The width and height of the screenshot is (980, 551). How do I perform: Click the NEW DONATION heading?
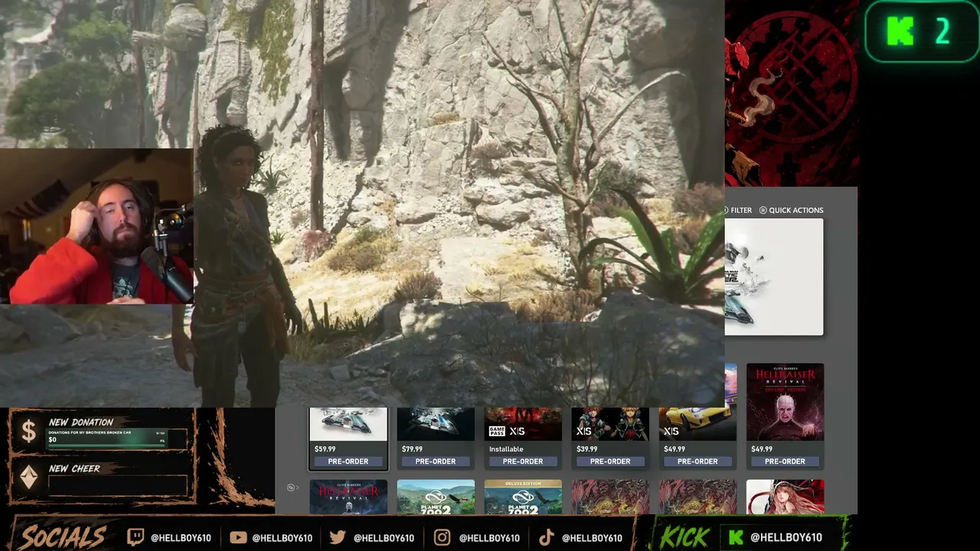(x=81, y=422)
